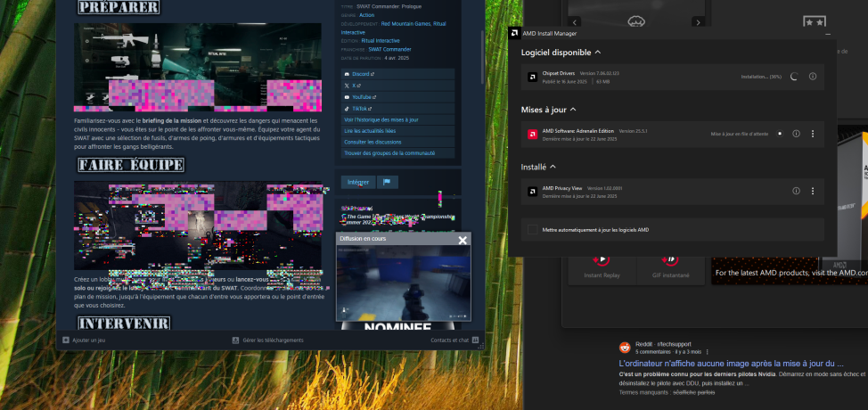
Task: Open Contacts et chat
Action: tap(449, 340)
